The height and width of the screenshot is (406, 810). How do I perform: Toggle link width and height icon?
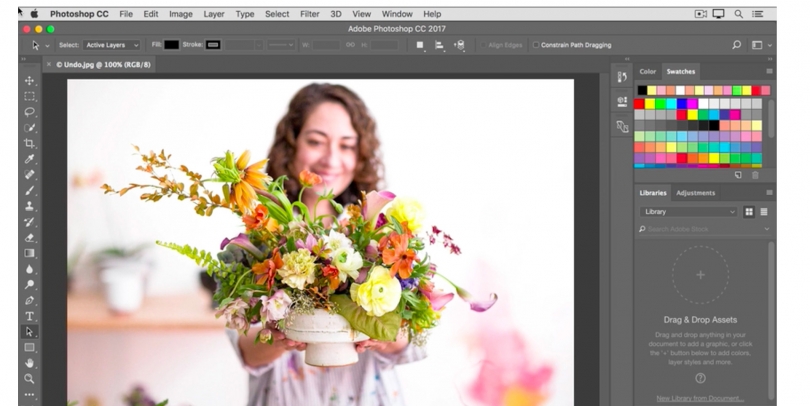(x=350, y=45)
